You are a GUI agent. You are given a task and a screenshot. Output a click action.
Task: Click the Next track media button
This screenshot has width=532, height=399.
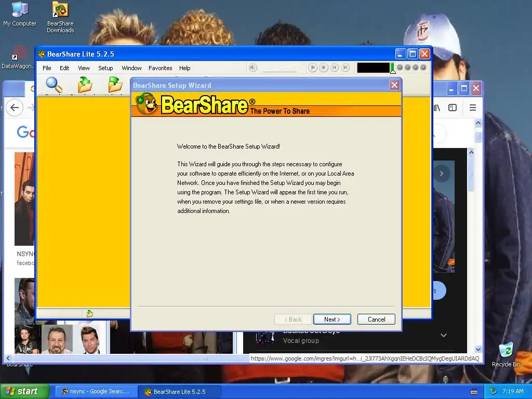(x=345, y=68)
